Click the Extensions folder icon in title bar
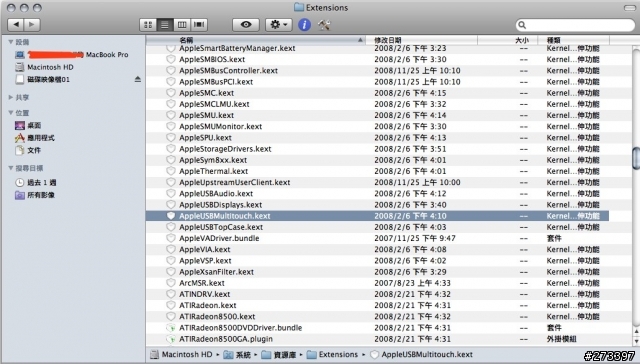Screen dimensions: 640x364 click(299, 7)
